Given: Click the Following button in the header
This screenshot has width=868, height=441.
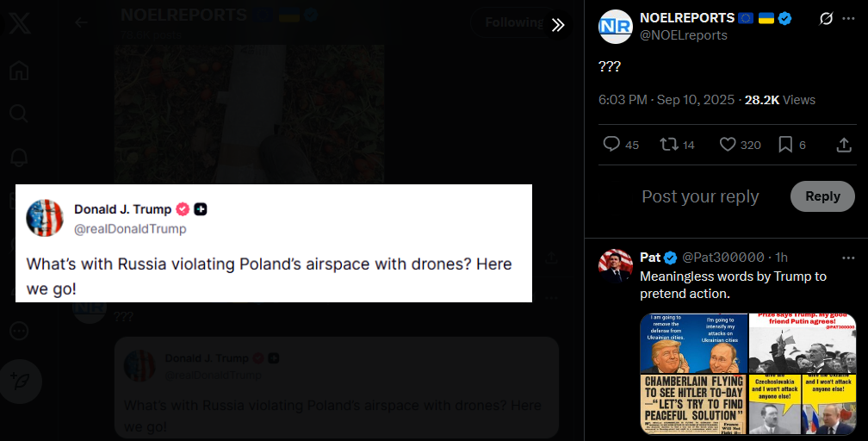Looking at the screenshot, I should (514, 22).
